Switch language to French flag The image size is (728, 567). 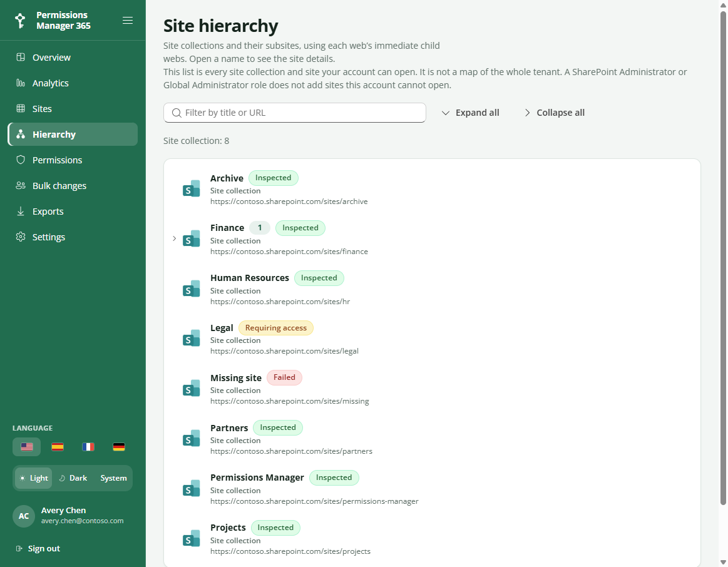tap(88, 447)
